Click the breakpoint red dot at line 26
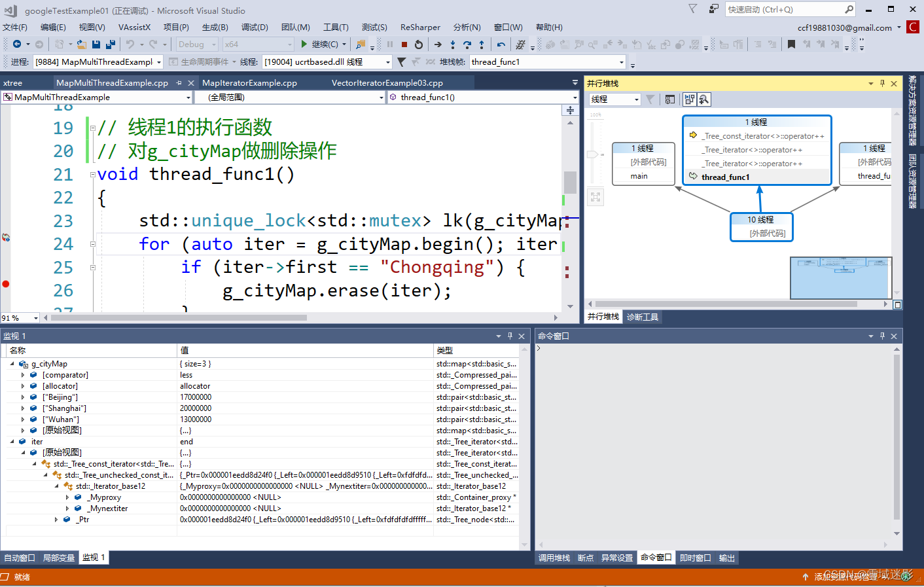 pyautogui.click(x=6, y=284)
